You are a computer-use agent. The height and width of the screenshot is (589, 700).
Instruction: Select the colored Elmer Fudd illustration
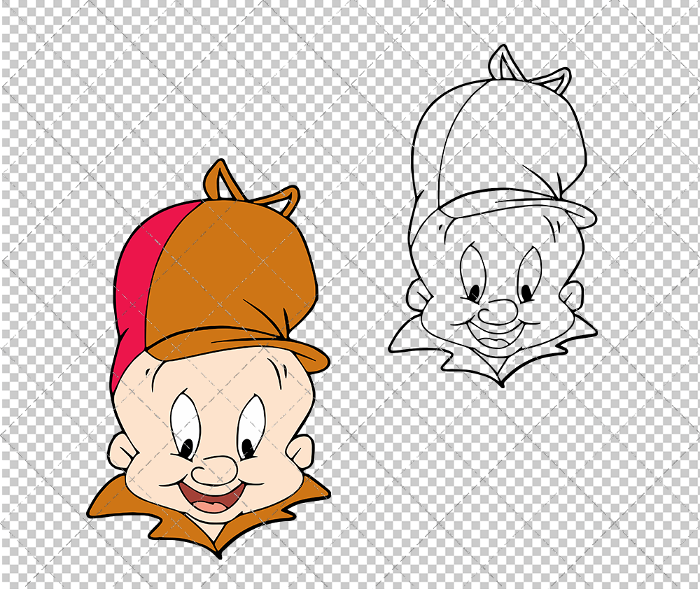[209, 358]
